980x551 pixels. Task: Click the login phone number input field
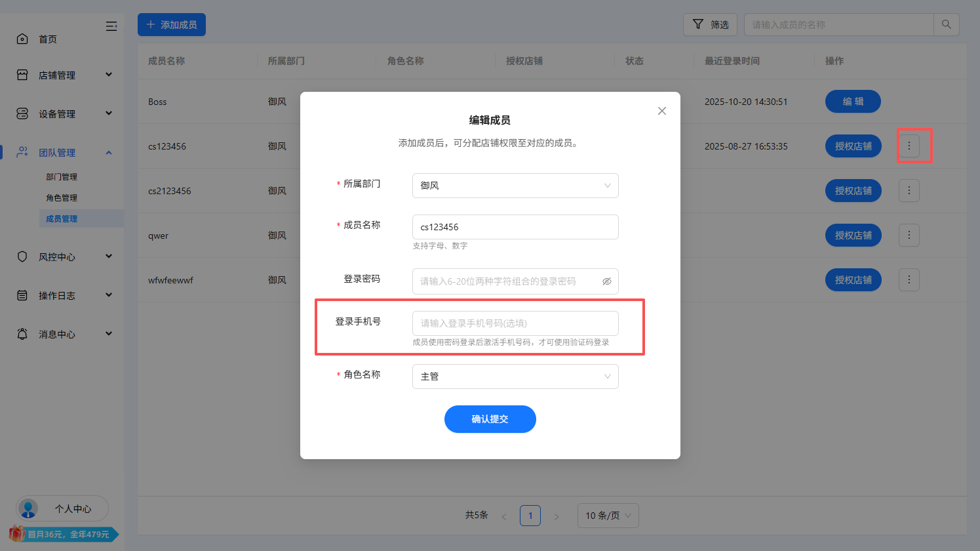tap(515, 323)
